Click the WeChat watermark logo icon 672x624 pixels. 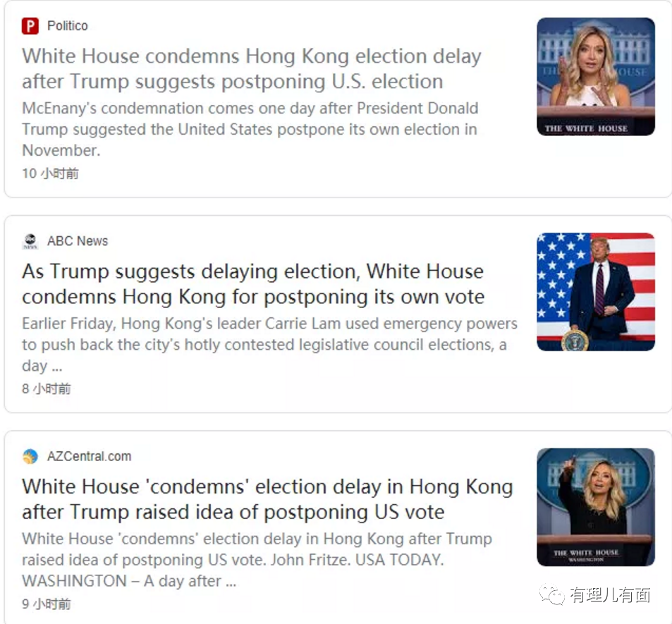tap(552, 595)
